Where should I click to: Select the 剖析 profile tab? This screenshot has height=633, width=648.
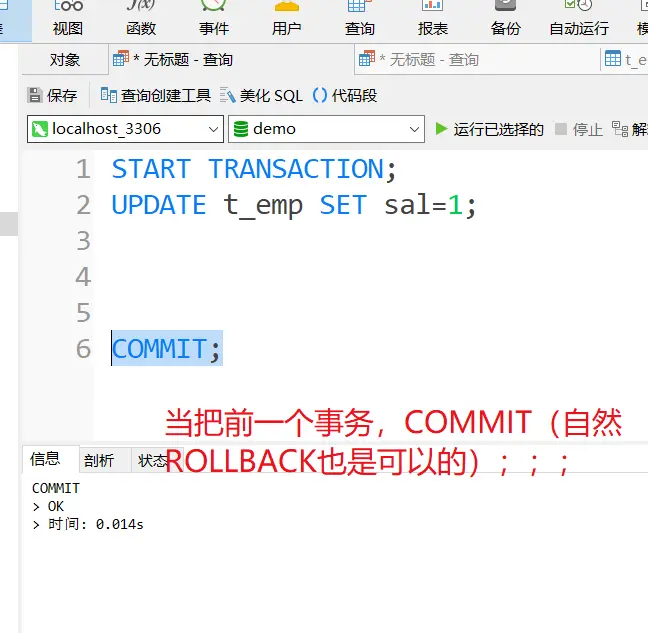click(x=99, y=460)
